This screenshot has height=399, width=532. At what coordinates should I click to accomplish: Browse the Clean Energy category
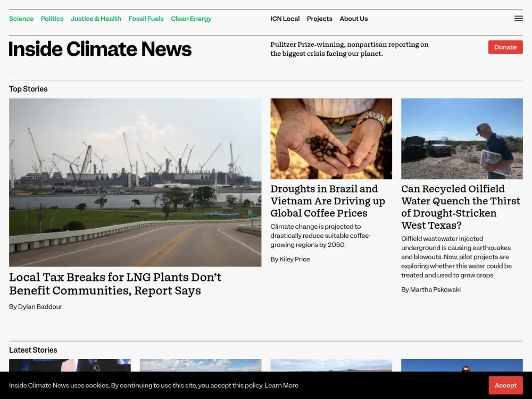pos(191,19)
